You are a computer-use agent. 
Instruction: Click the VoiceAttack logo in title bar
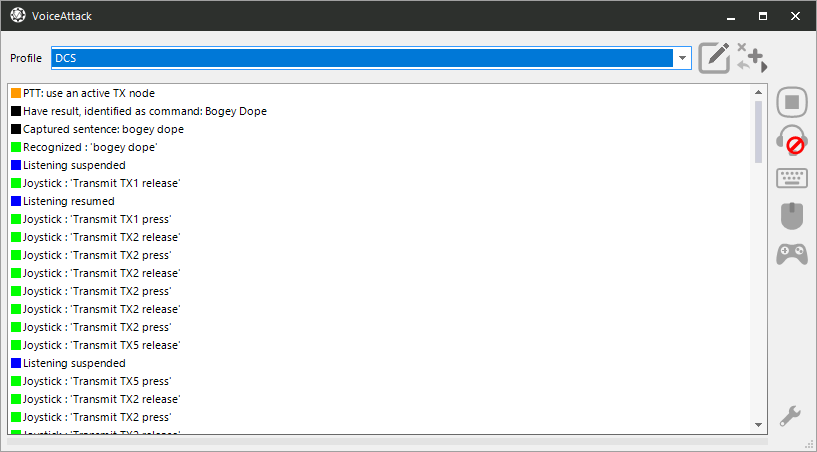tap(18, 15)
